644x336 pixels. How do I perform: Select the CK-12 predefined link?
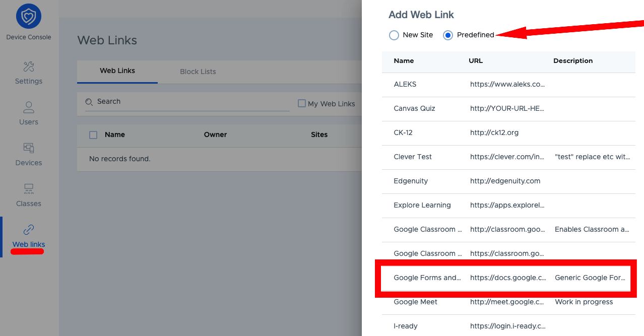click(508, 133)
